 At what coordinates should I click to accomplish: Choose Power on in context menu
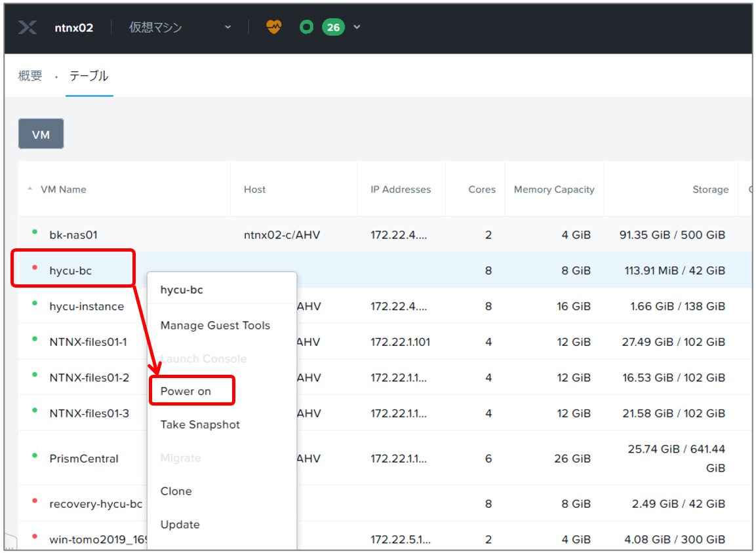pos(186,391)
